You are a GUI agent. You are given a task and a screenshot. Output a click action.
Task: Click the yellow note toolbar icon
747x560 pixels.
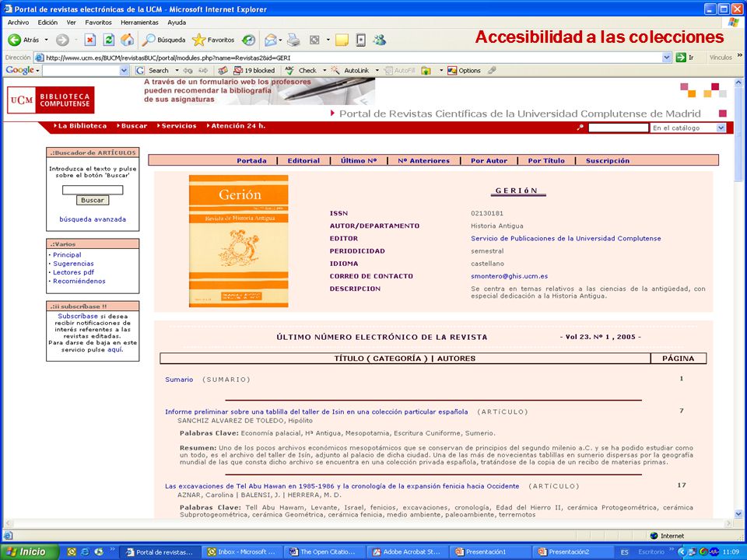tap(342, 40)
